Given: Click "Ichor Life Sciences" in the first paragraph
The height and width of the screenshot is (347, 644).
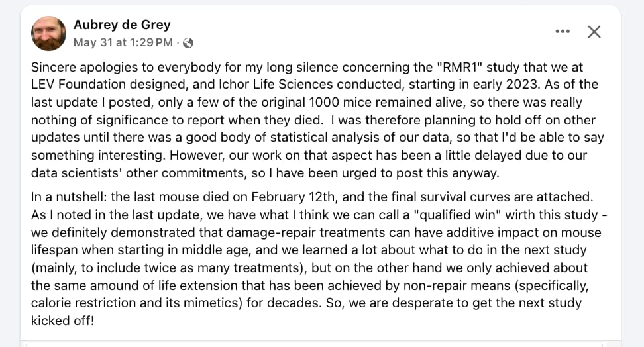Looking at the screenshot, I should coord(275,84).
